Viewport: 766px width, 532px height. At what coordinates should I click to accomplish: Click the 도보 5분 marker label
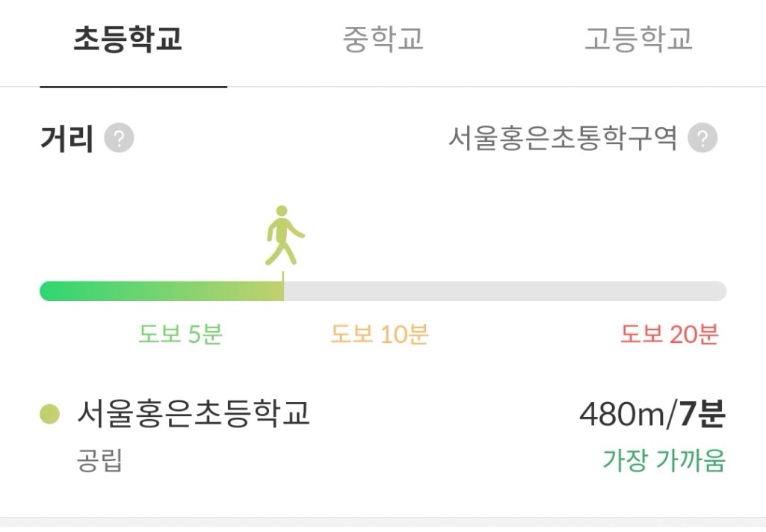point(180,335)
